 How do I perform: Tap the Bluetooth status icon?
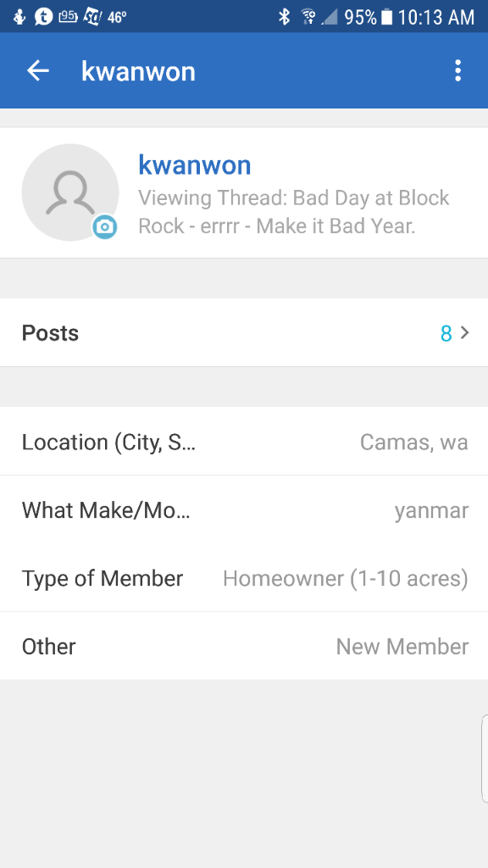285,17
